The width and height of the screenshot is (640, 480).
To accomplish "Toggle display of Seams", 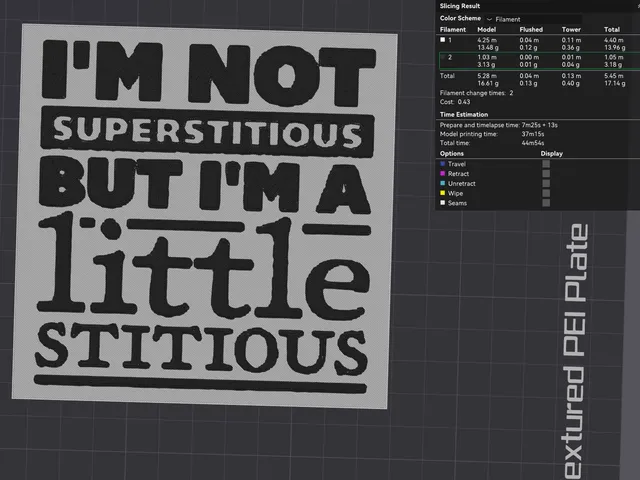I will (546, 203).
